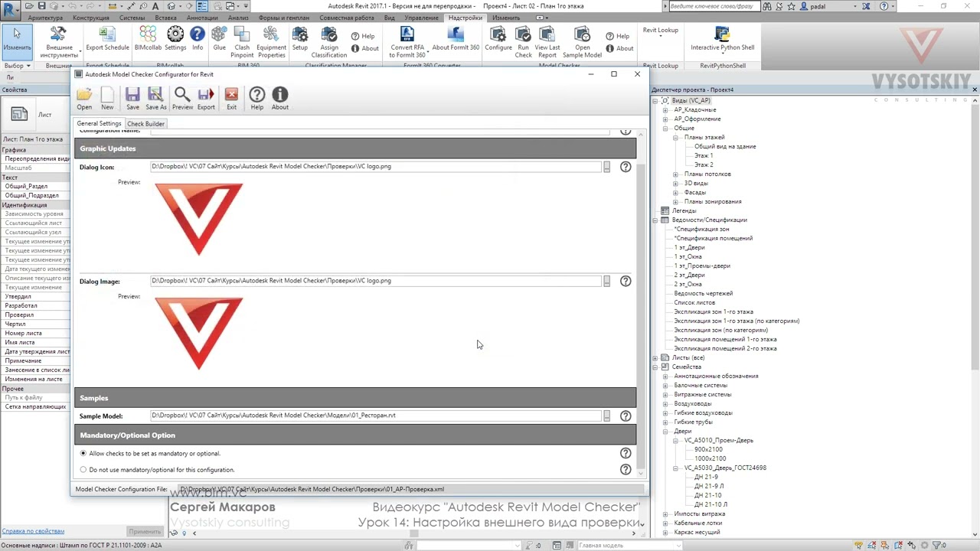Open BIMcollab Settings gear in ribbon
980x551 pixels.
point(175,39)
